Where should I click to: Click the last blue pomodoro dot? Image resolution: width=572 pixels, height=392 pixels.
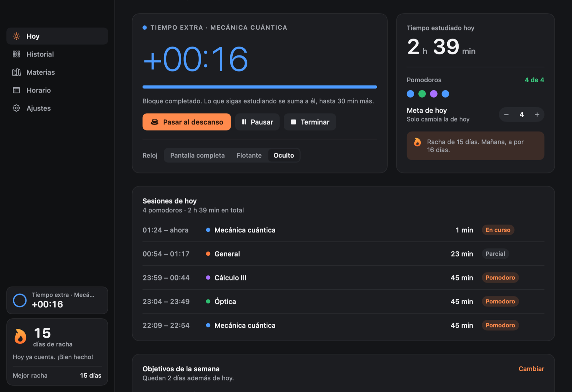(x=445, y=94)
